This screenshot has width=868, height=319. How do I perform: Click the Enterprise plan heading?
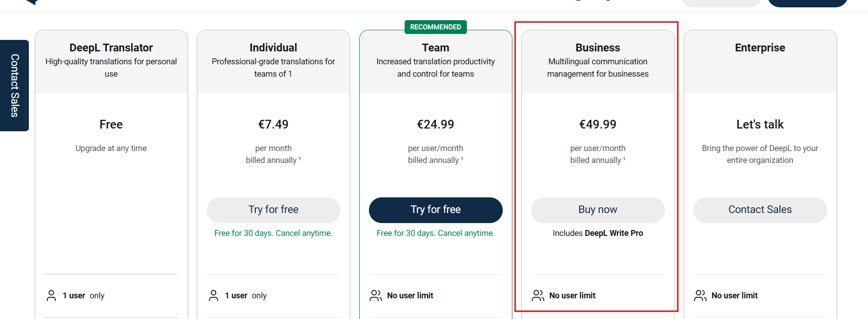click(x=760, y=48)
